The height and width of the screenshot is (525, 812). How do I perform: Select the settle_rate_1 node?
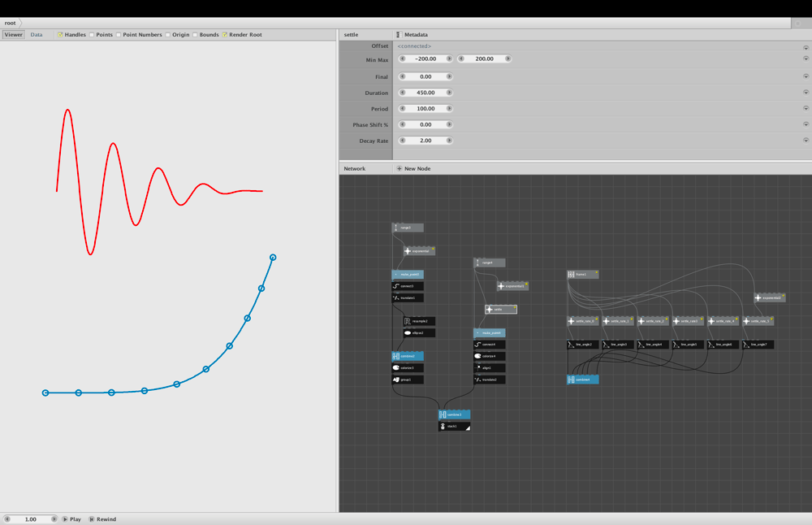pyautogui.click(x=618, y=321)
